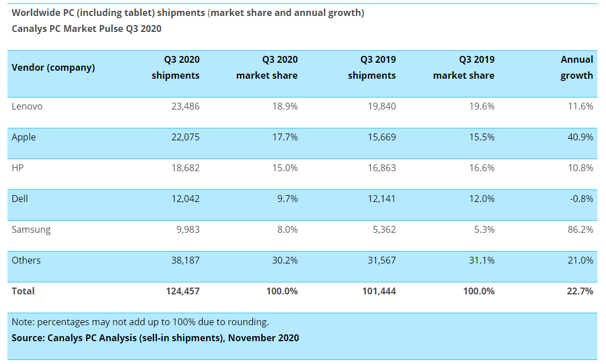Select the Others row label

coord(26,260)
